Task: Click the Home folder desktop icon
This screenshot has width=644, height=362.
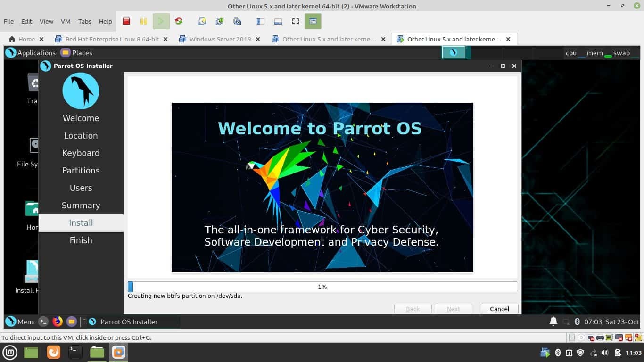Action: (32, 216)
